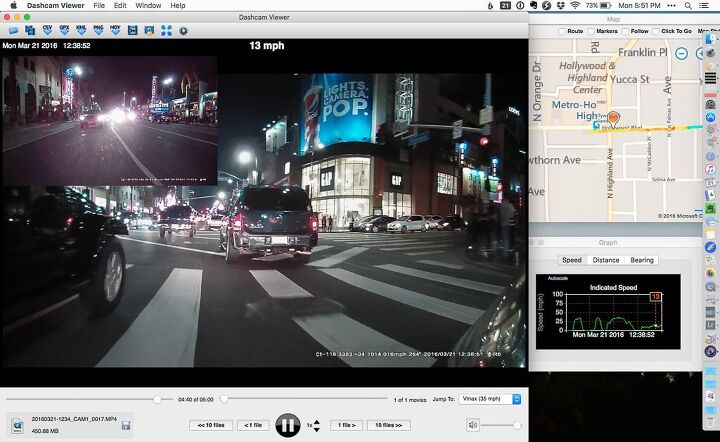Click the open folder icon in toolbar

click(14, 31)
